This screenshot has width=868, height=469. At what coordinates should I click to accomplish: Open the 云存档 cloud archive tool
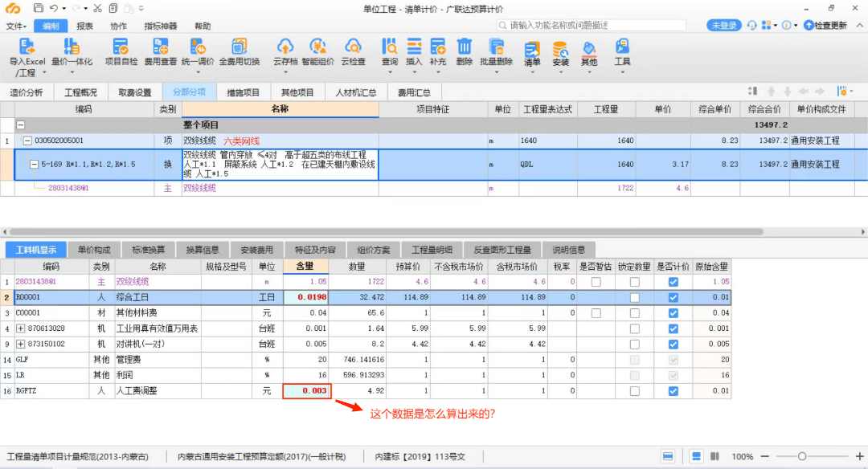point(285,47)
